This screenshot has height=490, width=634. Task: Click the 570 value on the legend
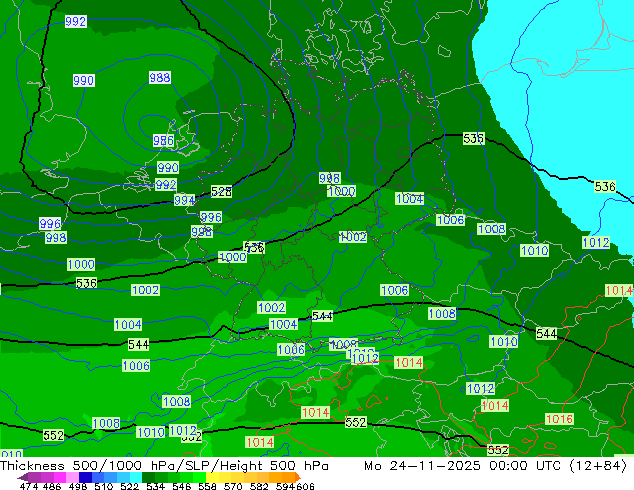(233, 486)
